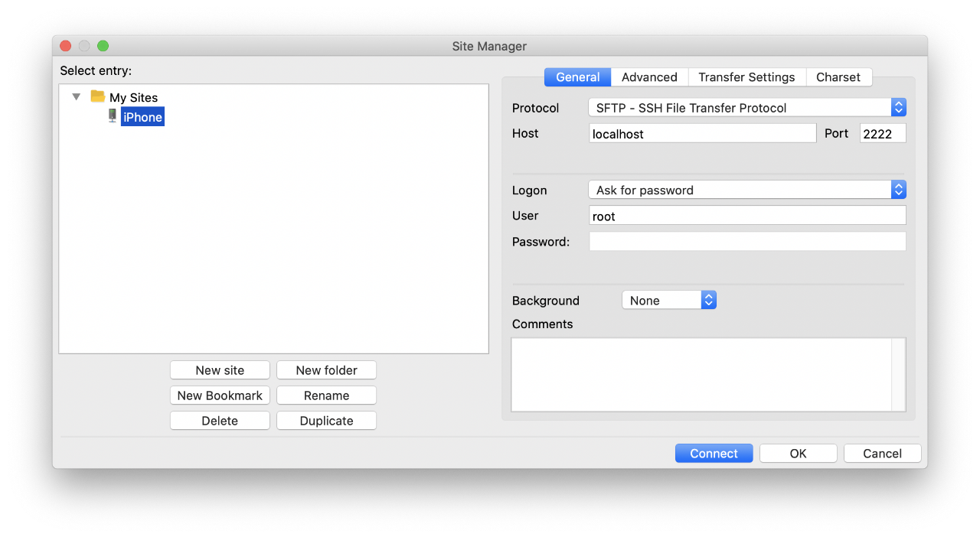980x537 pixels.
Task: Click the Protocol dropdown stepper arrows
Action: click(898, 107)
